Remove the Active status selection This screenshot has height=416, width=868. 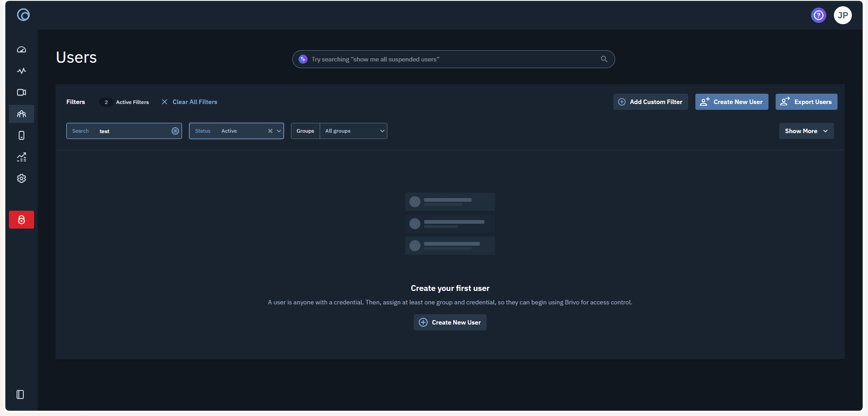(x=270, y=131)
